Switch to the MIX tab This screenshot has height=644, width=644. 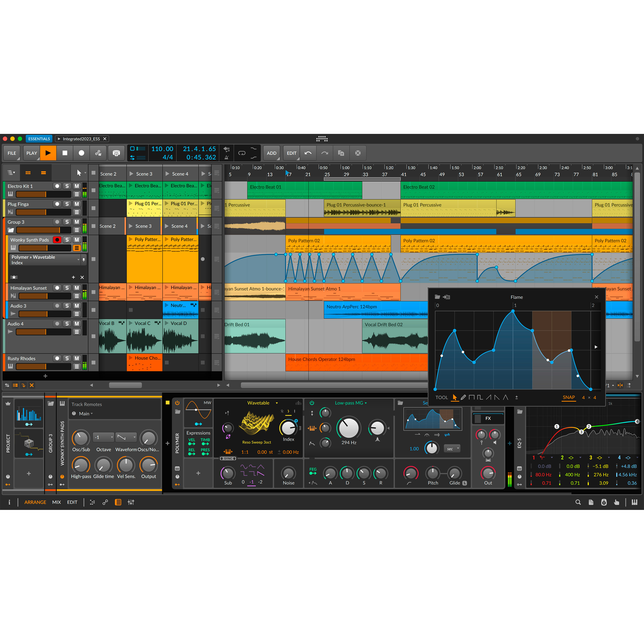(x=56, y=502)
